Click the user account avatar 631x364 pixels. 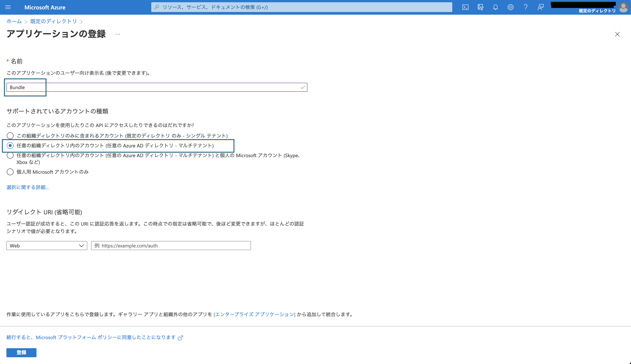coord(623,7)
